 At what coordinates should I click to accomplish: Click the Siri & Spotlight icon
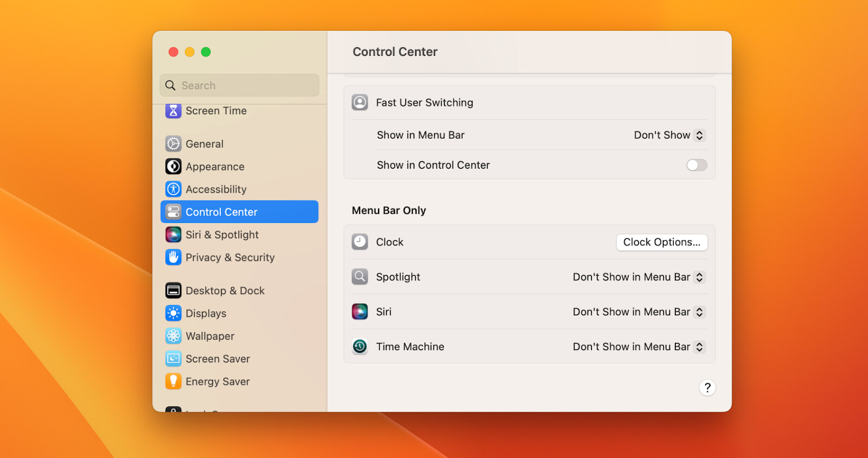coord(173,235)
